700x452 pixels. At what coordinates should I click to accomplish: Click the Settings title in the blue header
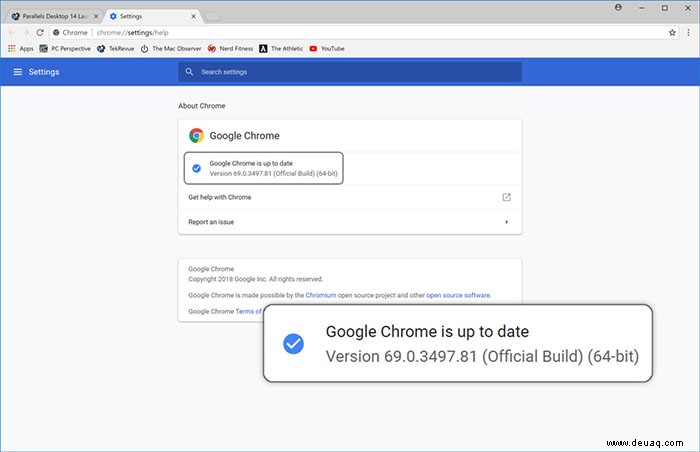coord(44,72)
